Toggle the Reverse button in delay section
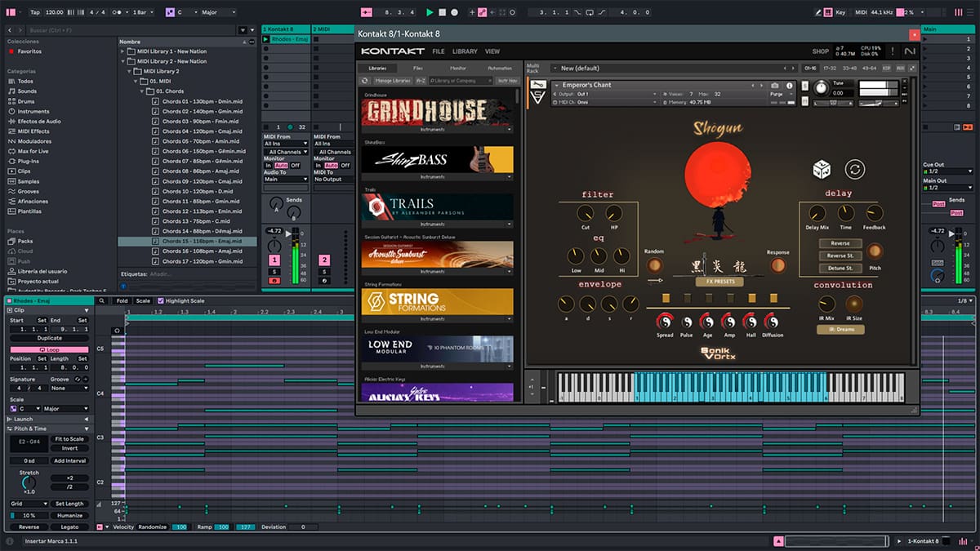 (x=840, y=243)
